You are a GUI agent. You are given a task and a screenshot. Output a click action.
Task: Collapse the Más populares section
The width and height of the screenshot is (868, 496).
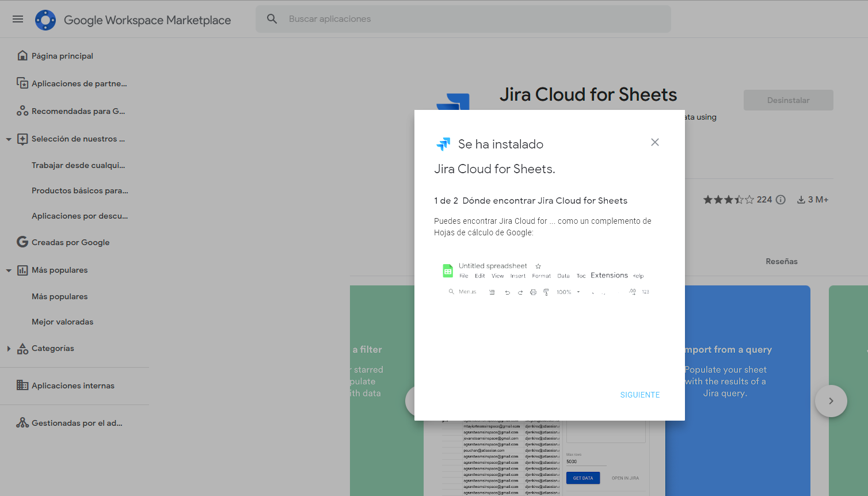click(9, 270)
